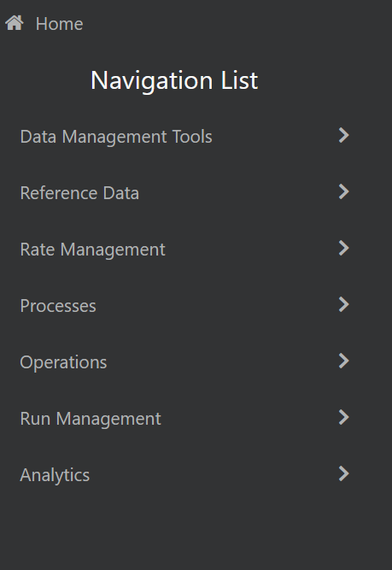Click the chevron beside Run Management
The image size is (392, 570).
(x=343, y=417)
